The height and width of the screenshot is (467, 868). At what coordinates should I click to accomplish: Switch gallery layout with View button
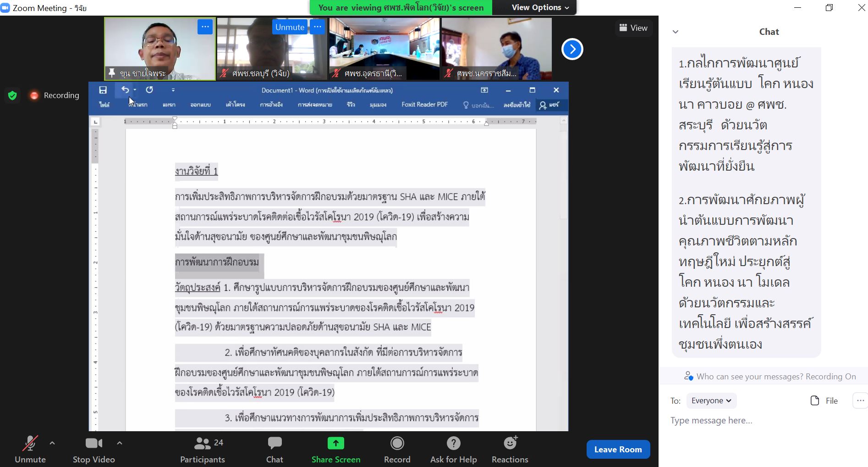633,28
